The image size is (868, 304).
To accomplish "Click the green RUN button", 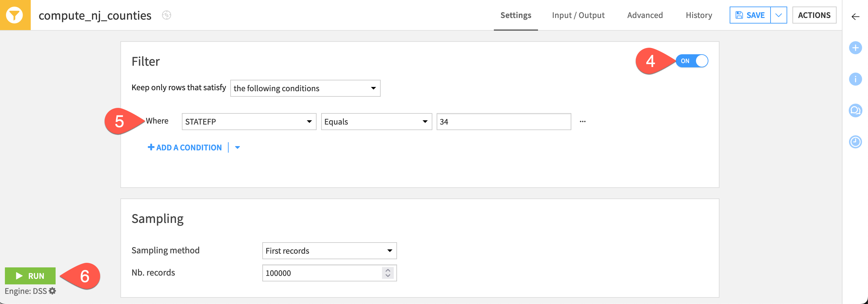I will (30, 276).
